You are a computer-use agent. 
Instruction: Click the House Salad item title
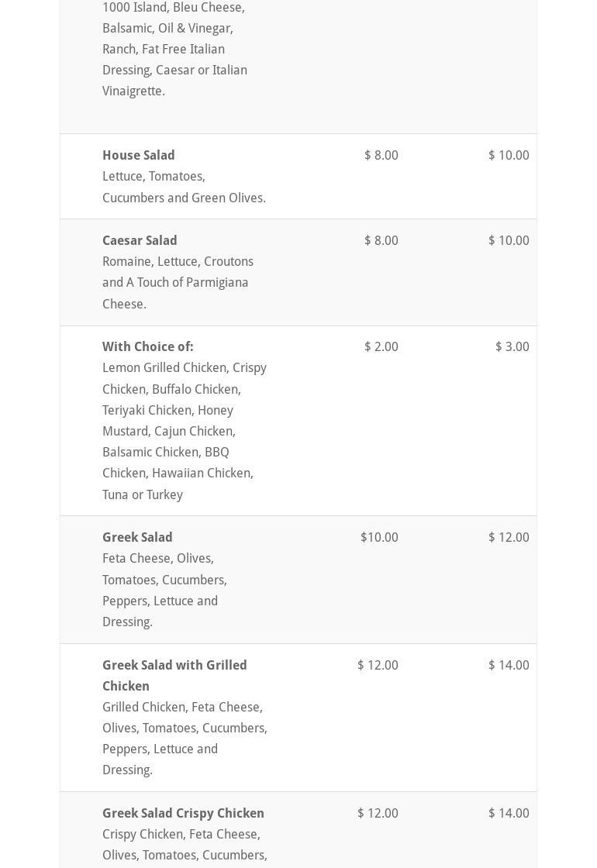click(x=139, y=155)
